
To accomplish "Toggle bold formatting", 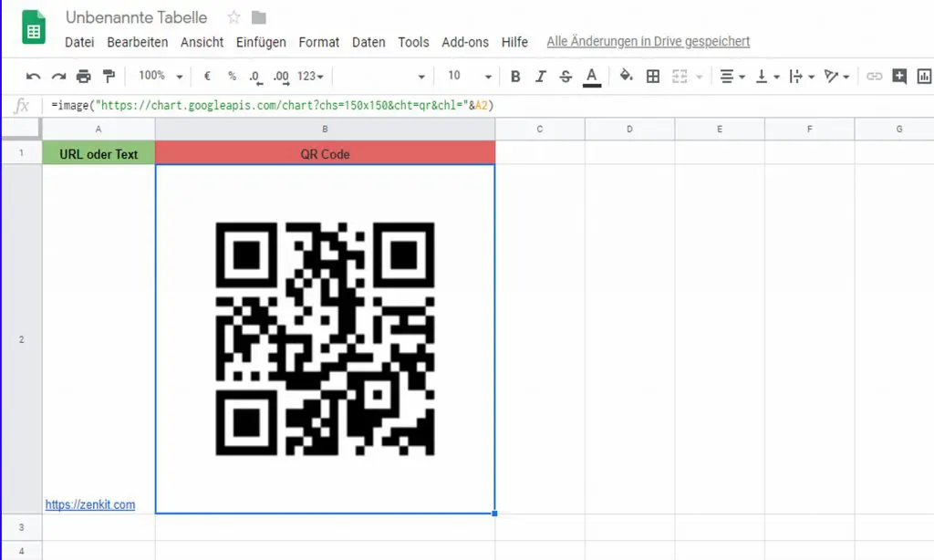I will pyautogui.click(x=515, y=76).
